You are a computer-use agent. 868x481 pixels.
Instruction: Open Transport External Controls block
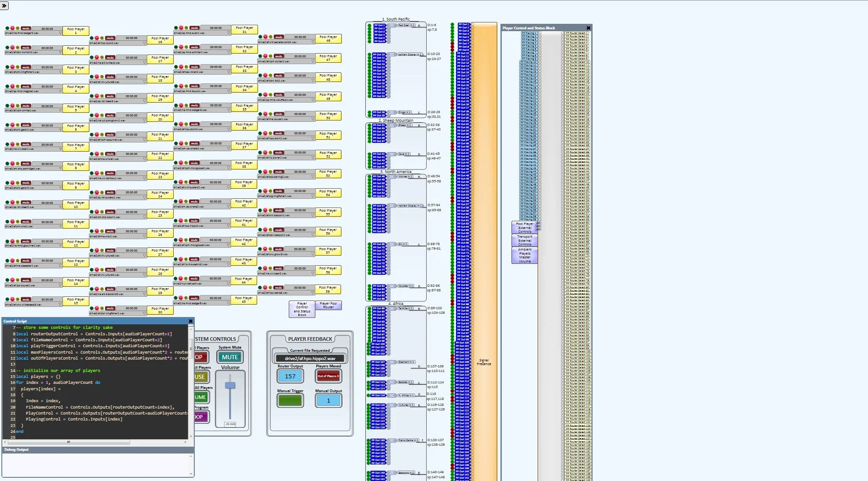525,240
